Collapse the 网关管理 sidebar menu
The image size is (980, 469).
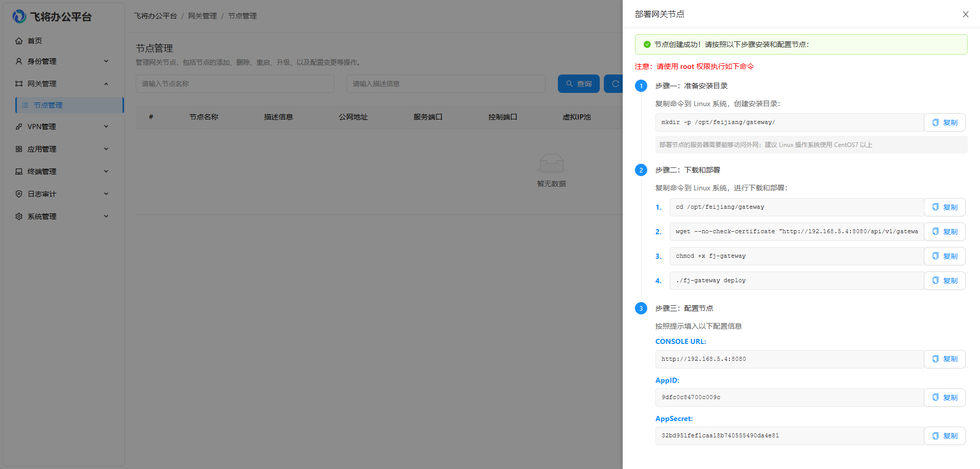[x=62, y=84]
